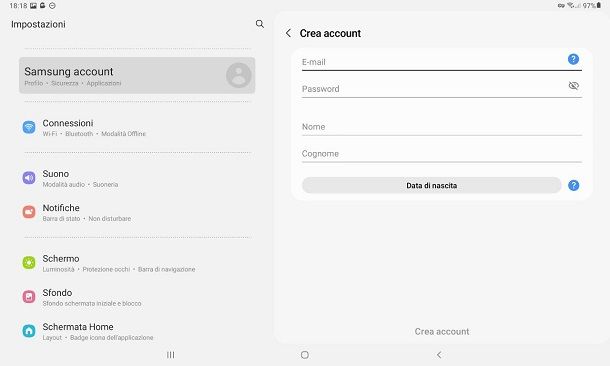610x366 pixels.
Task: Tap the system Back navigation button
Action: pyautogui.click(x=439, y=355)
